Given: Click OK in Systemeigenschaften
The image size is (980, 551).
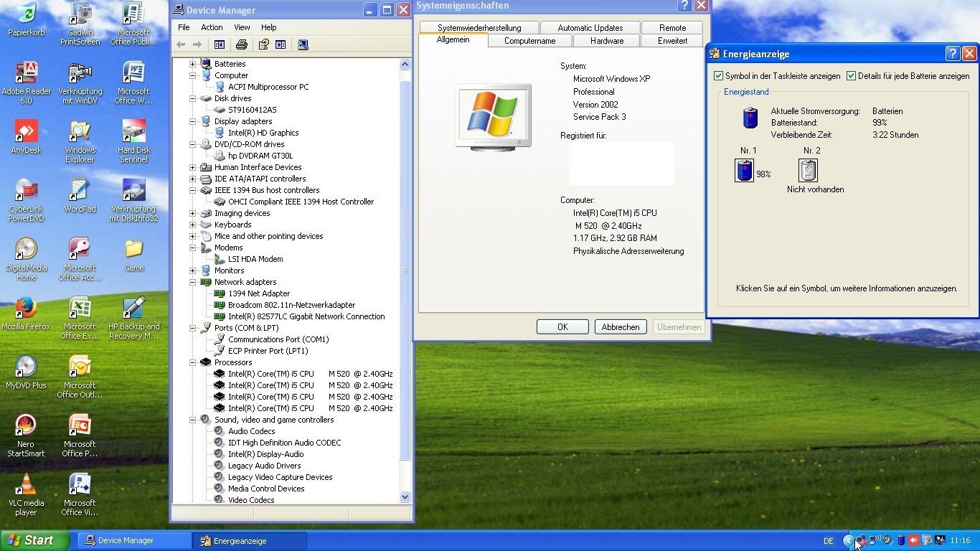Looking at the screenshot, I should (562, 326).
